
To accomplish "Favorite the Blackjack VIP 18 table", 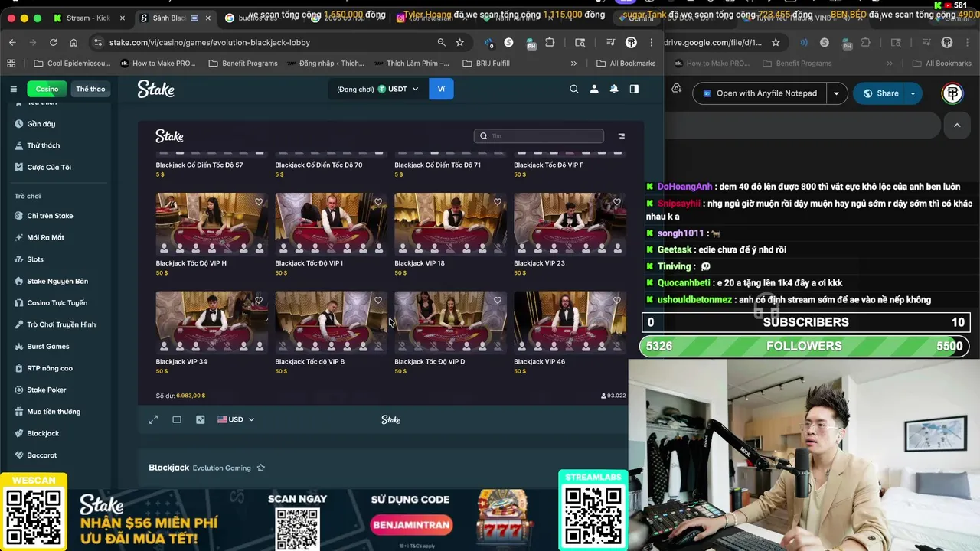I will click(x=498, y=202).
